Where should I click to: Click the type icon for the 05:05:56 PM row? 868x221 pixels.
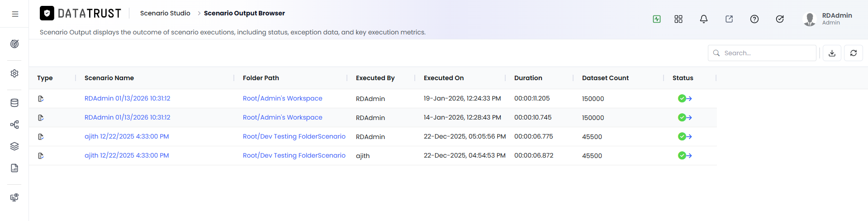pos(41,137)
